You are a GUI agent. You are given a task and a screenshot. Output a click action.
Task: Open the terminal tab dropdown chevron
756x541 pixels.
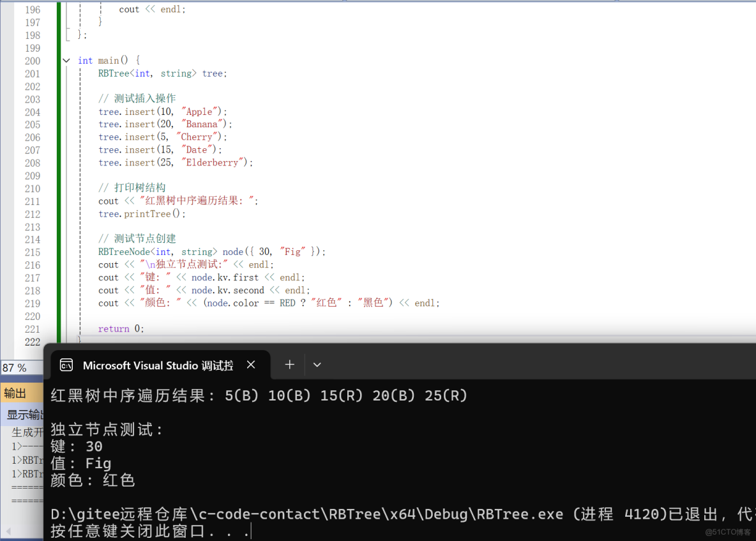[317, 364]
